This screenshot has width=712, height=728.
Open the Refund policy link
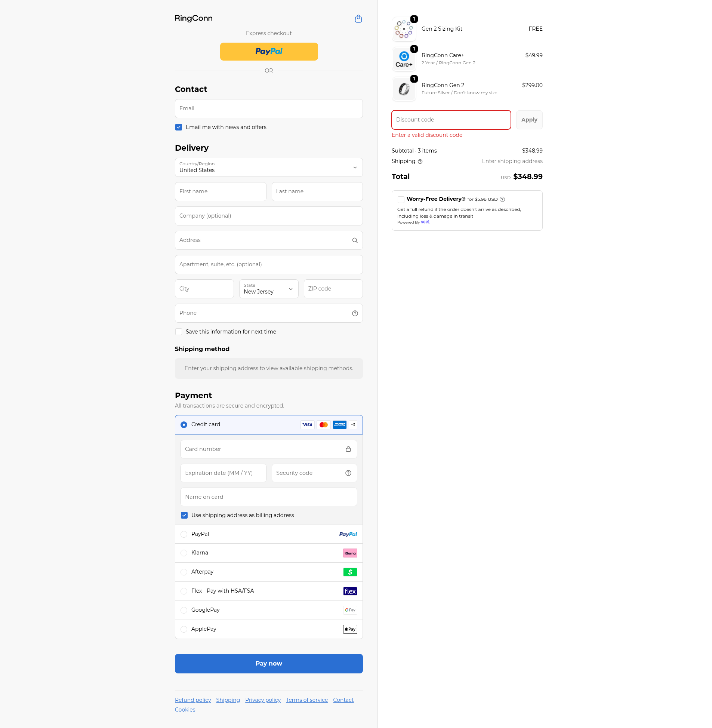click(192, 700)
